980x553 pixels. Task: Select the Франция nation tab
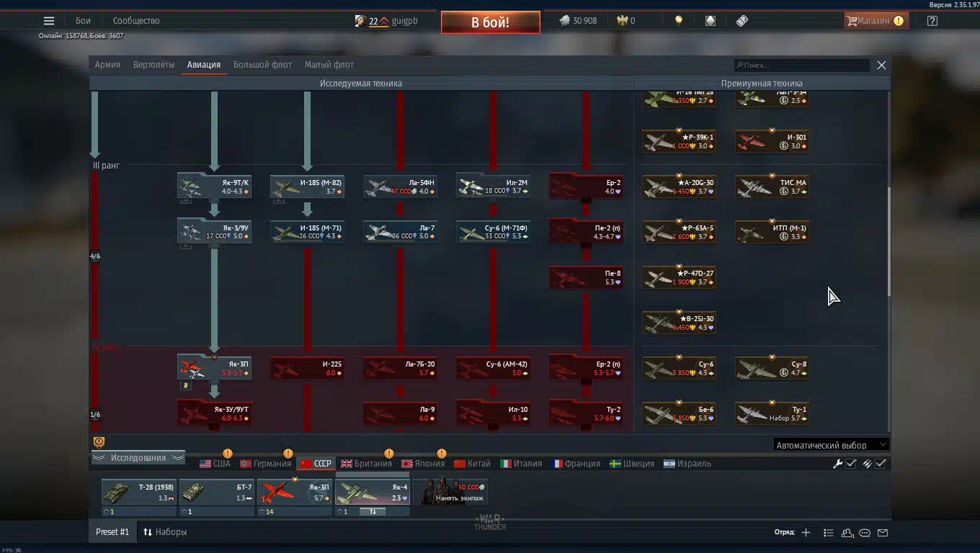(576, 464)
